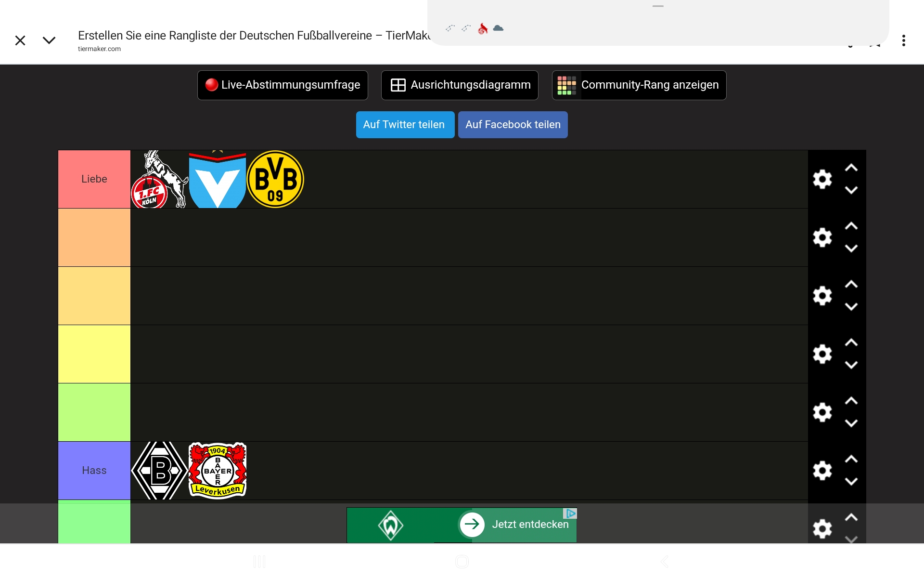Image resolution: width=924 pixels, height=578 pixels.
Task: Click Community-Rang anzeigen button
Action: coord(639,85)
